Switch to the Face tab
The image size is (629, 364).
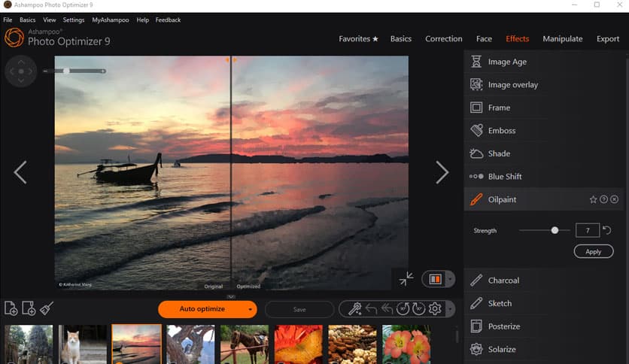pos(484,39)
